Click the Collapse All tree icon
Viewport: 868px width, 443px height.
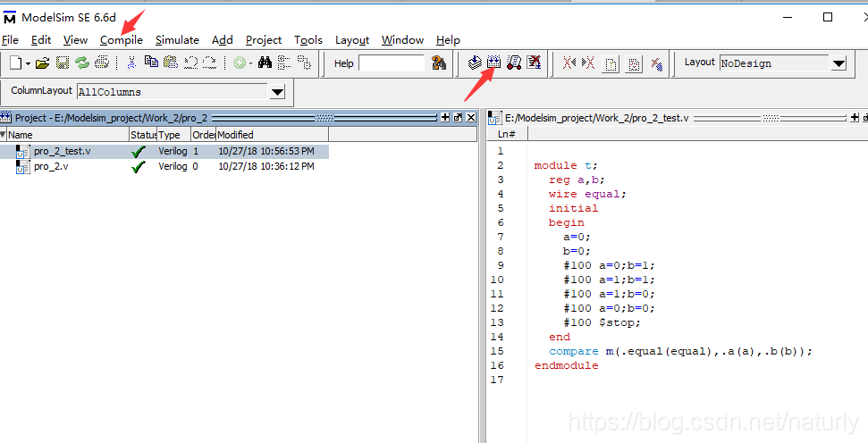coord(284,63)
